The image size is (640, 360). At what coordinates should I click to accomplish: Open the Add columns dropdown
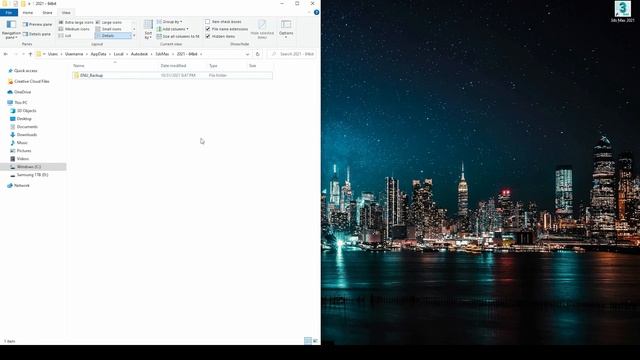[x=173, y=29]
